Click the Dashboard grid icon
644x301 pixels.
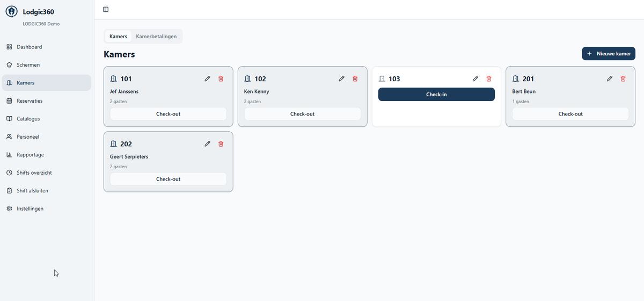[9, 47]
